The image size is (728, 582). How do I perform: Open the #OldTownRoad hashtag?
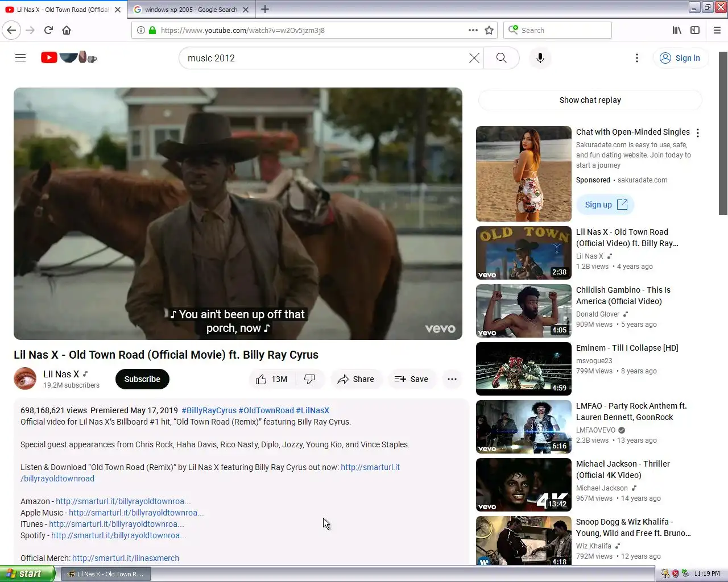[266, 410]
